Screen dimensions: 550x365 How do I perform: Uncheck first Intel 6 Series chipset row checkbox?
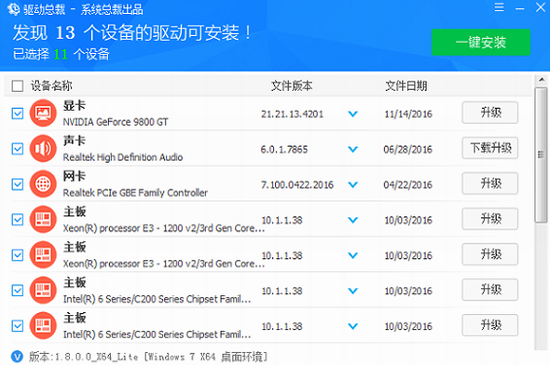(18, 291)
